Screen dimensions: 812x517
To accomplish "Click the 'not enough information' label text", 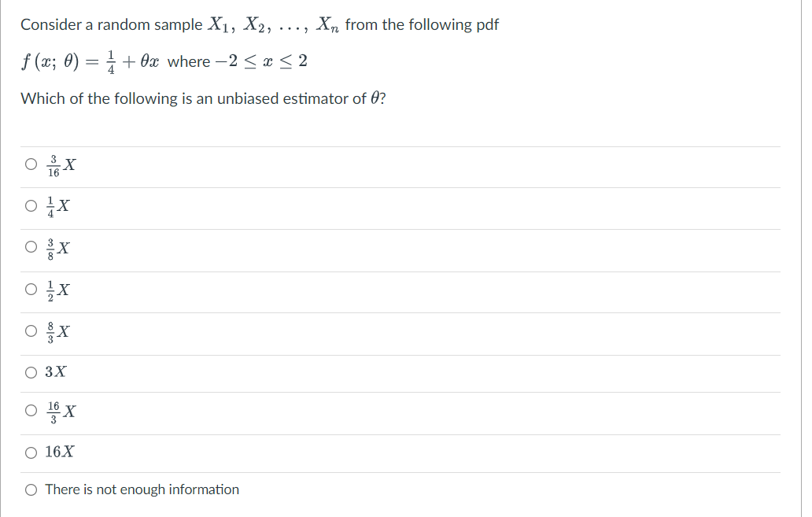I will [142, 489].
